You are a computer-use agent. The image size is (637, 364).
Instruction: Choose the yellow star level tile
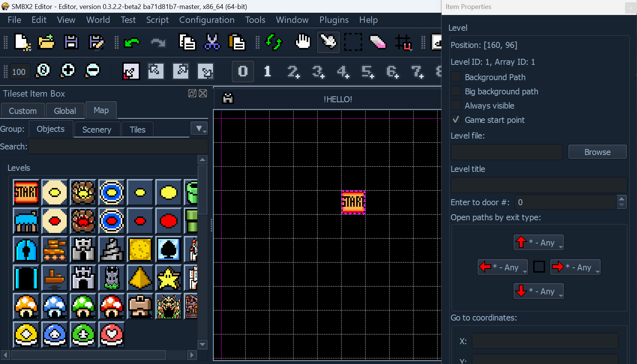point(168,278)
